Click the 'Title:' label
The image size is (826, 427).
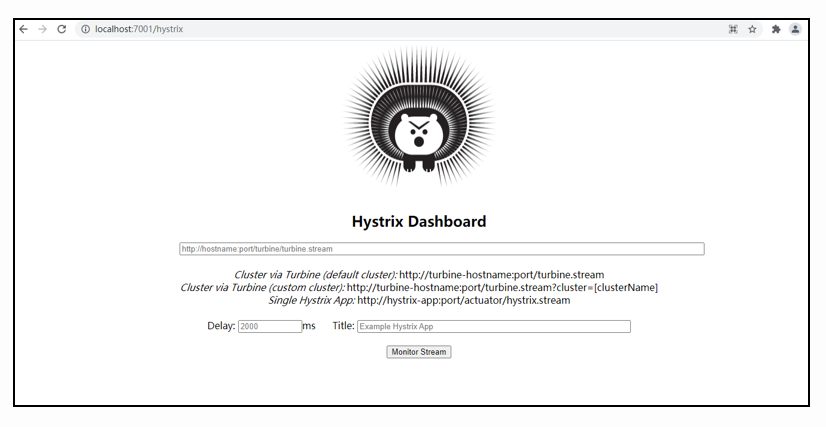point(343,326)
